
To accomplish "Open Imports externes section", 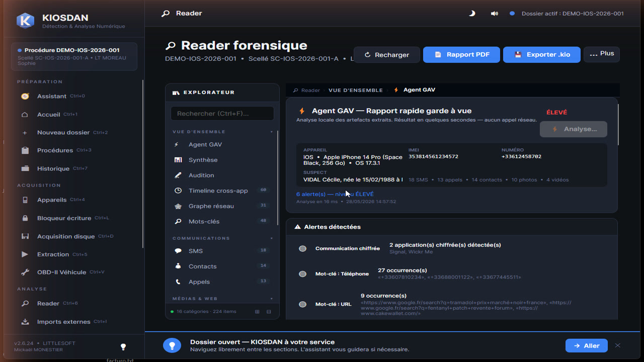I will point(73,322).
